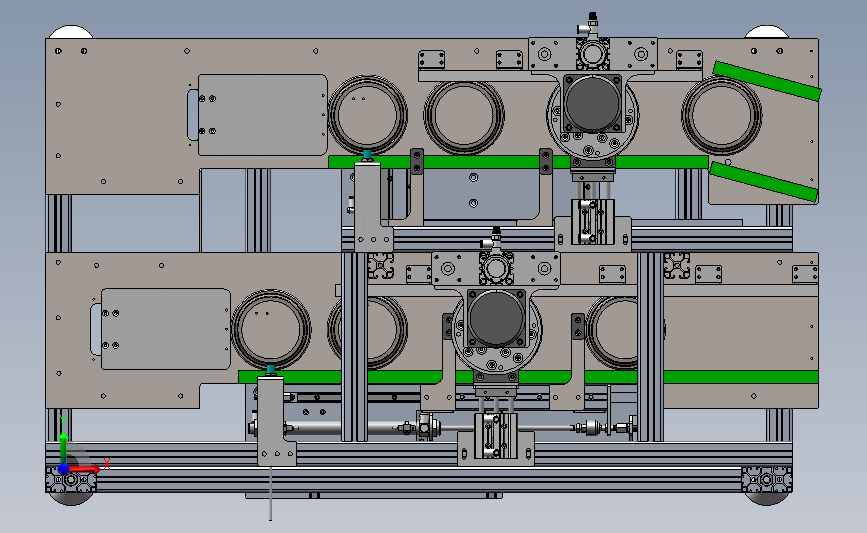Select the rectangular cover plate on the lower conveyor
The image size is (867, 533).
point(165,329)
